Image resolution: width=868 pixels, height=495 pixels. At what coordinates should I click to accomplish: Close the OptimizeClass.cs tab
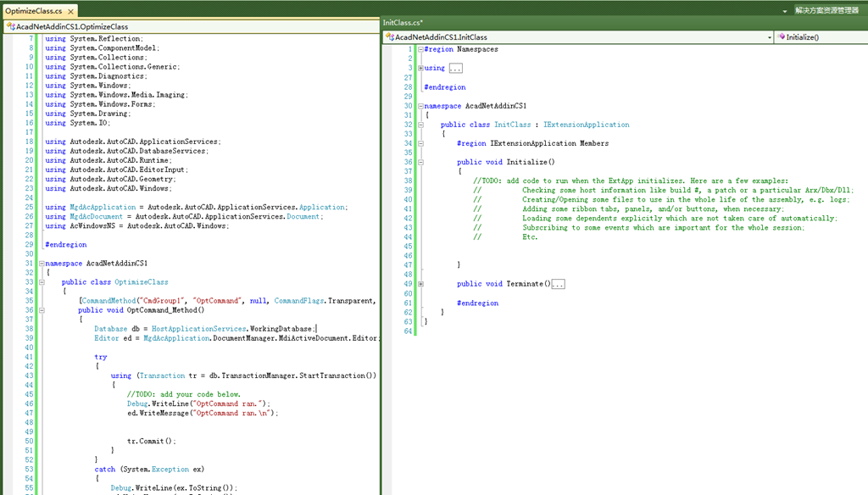pos(70,11)
